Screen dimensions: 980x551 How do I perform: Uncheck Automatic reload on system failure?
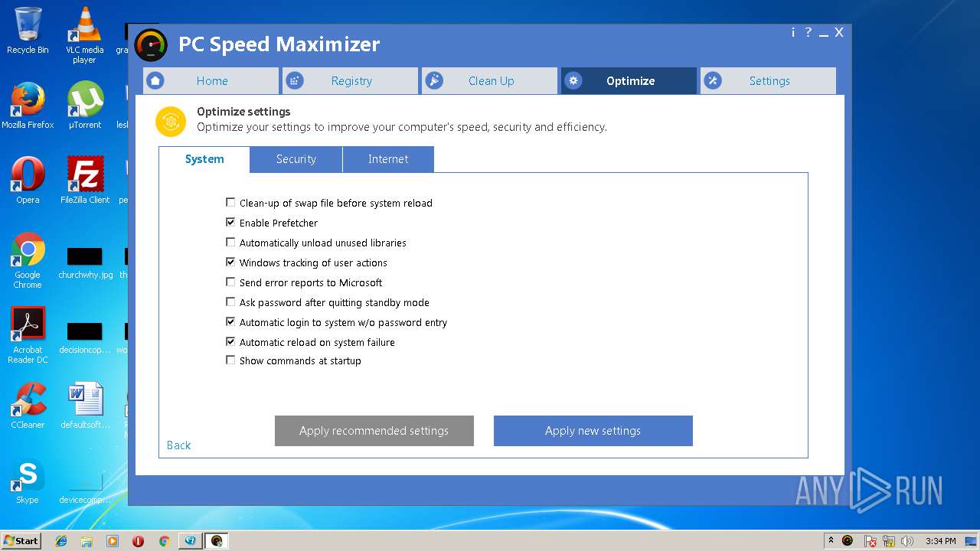tap(230, 342)
